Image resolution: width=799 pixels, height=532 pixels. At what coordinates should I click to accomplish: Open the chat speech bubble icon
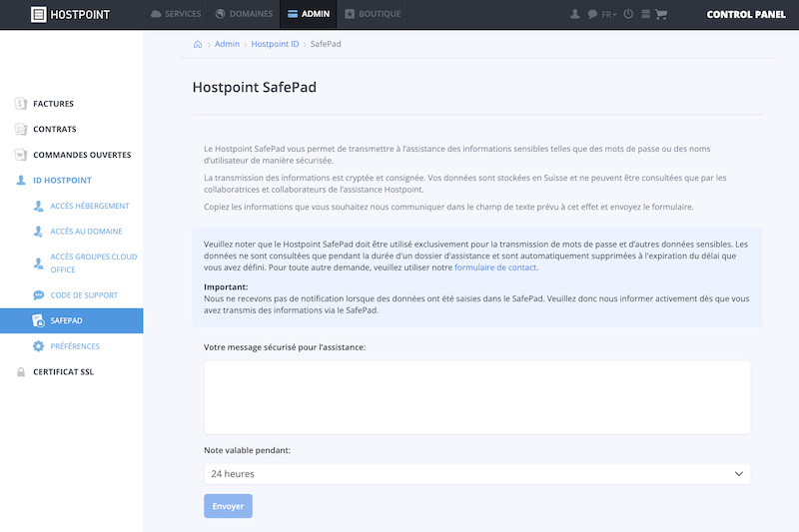coord(592,14)
